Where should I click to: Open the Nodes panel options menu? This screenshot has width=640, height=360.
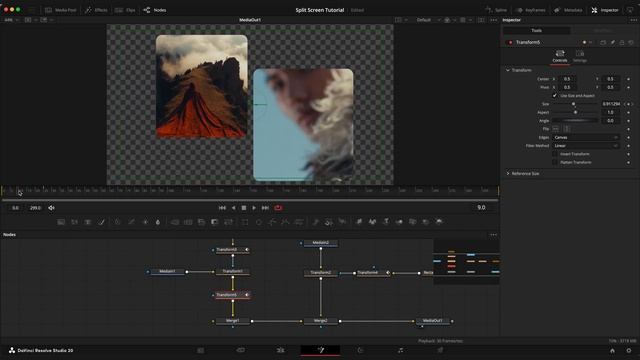pos(493,235)
